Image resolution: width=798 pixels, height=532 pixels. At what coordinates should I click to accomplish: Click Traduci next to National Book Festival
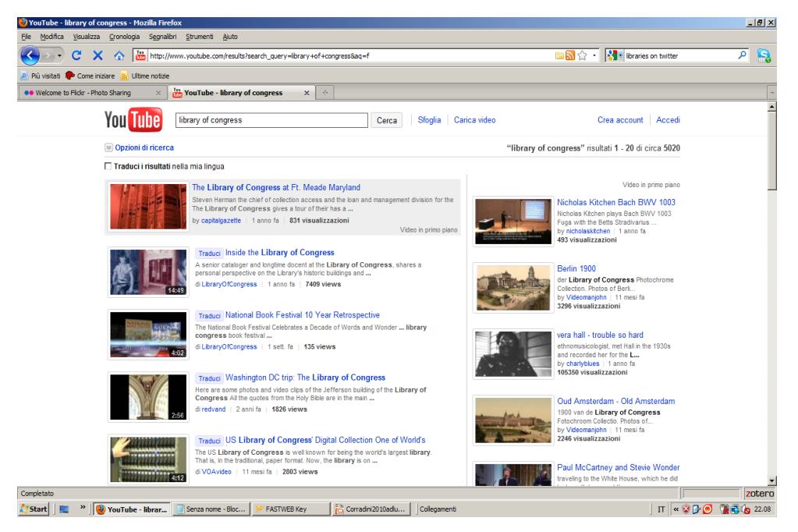coord(209,316)
